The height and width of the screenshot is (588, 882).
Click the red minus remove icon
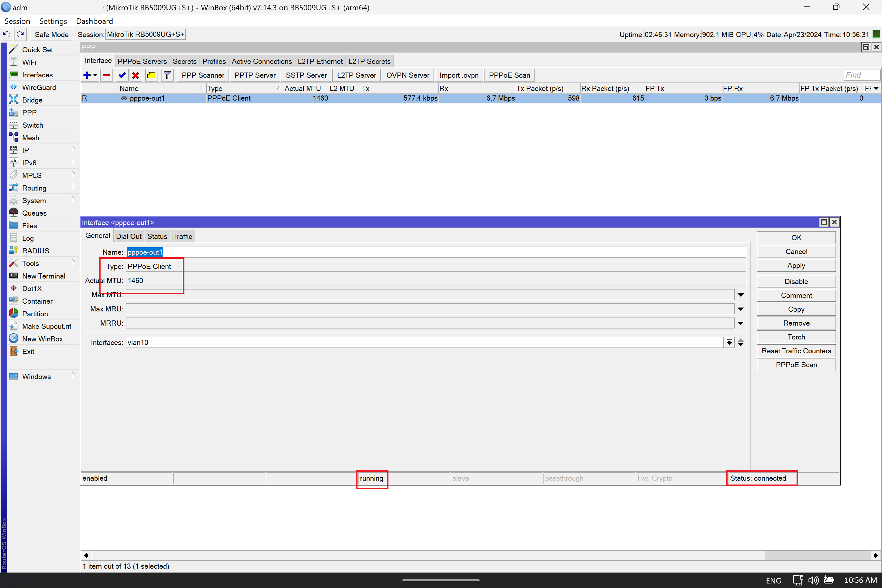pos(106,75)
